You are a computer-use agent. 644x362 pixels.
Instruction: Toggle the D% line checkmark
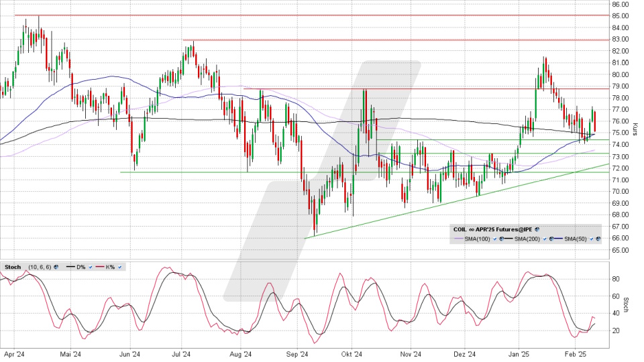click(91, 267)
